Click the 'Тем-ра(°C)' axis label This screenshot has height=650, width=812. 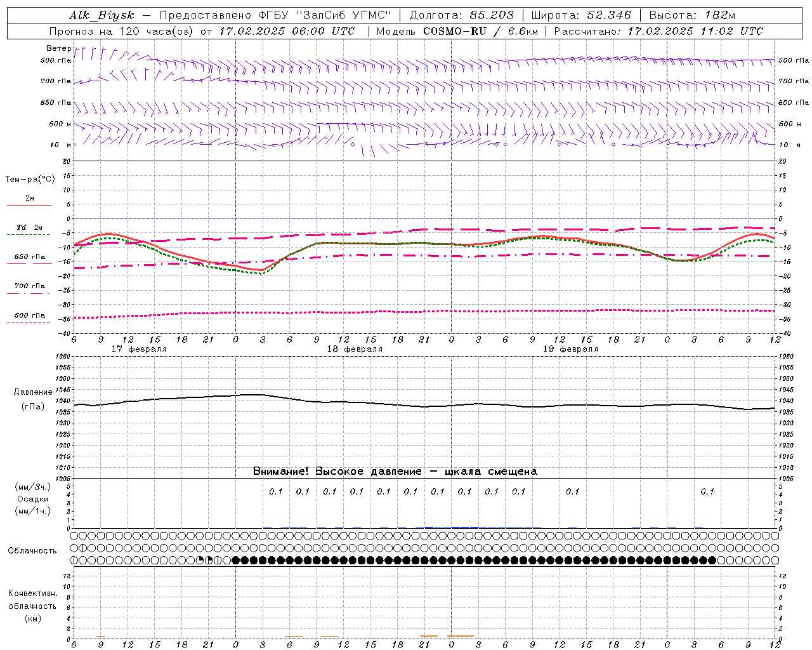point(30,180)
